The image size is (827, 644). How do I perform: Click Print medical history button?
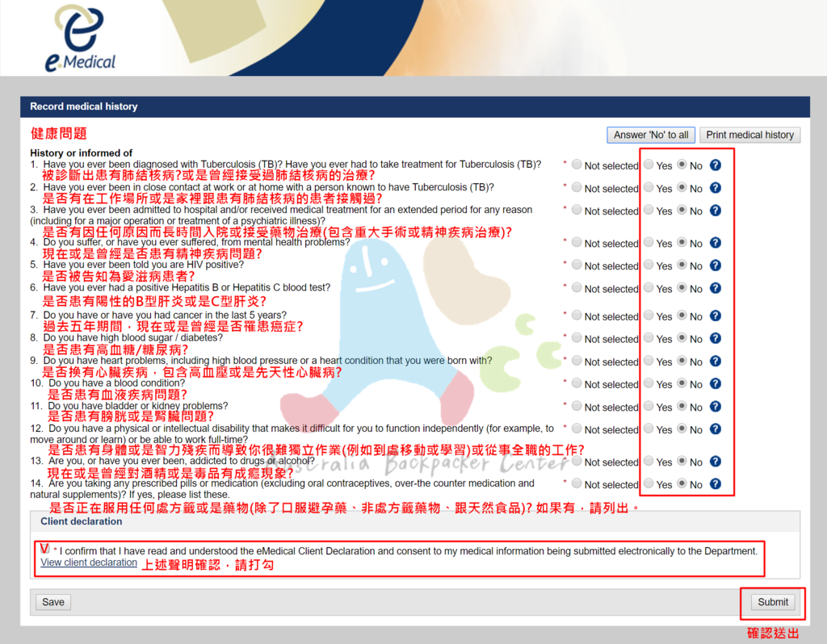tap(750, 135)
